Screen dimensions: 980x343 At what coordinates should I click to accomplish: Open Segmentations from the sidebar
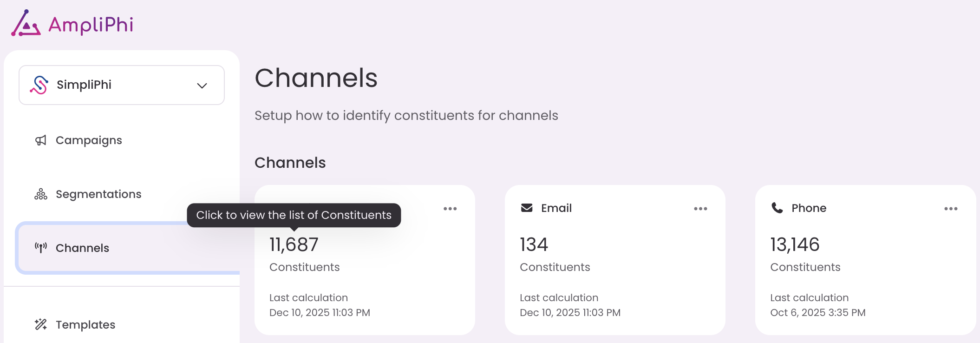click(98, 194)
